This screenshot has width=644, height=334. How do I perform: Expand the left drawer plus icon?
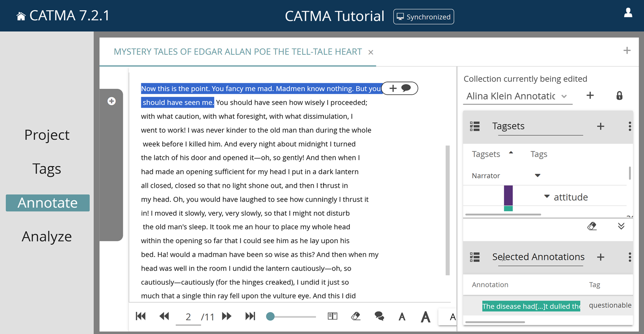(112, 101)
